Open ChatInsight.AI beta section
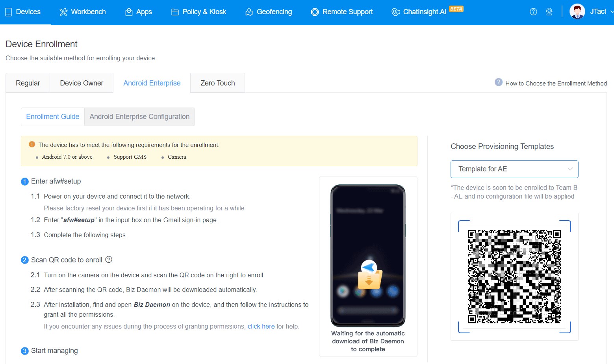The width and height of the screenshot is (614, 364). coord(427,12)
